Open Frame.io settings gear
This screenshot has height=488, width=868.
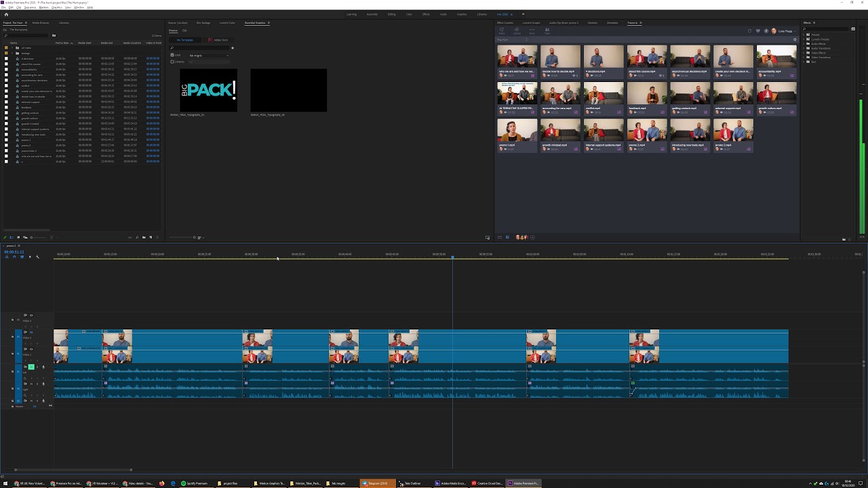795,39
